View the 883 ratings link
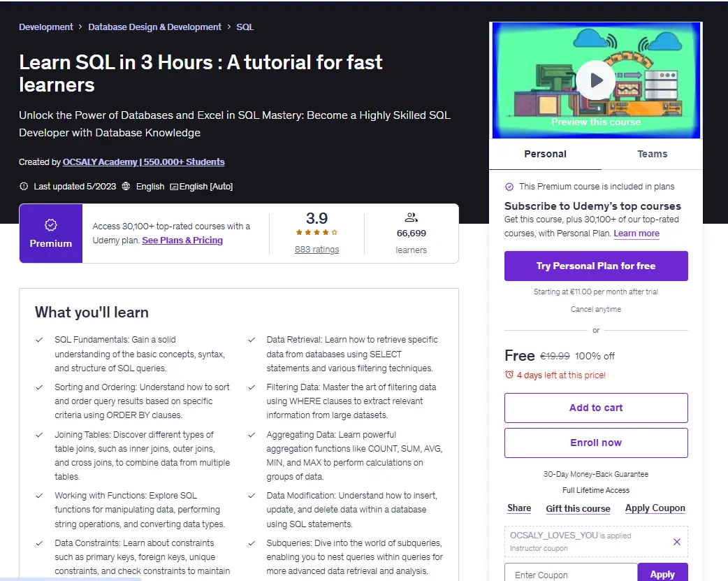Image resolution: width=728 pixels, height=581 pixels. point(316,250)
